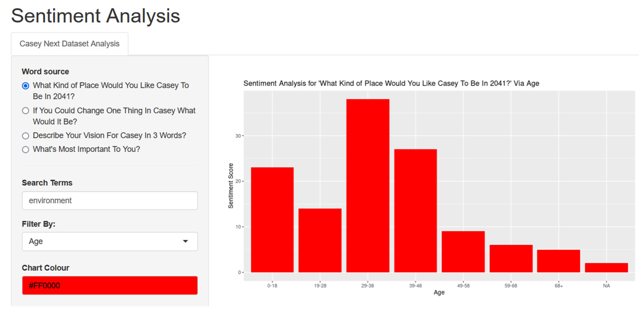This screenshot has width=644, height=312.
Task: Open the Casey Next Dataset Analysis tab
Action: pyautogui.click(x=70, y=44)
